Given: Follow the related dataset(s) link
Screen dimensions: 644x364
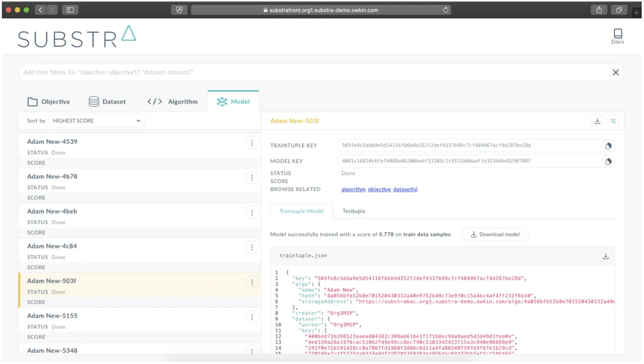Looking at the screenshot, I should pos(405,189).
